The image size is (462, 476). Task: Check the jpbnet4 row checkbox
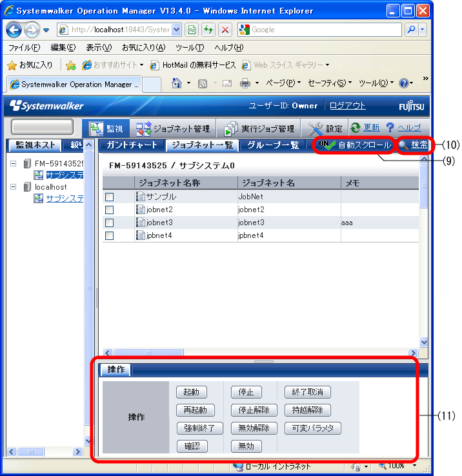pos(109,235)
